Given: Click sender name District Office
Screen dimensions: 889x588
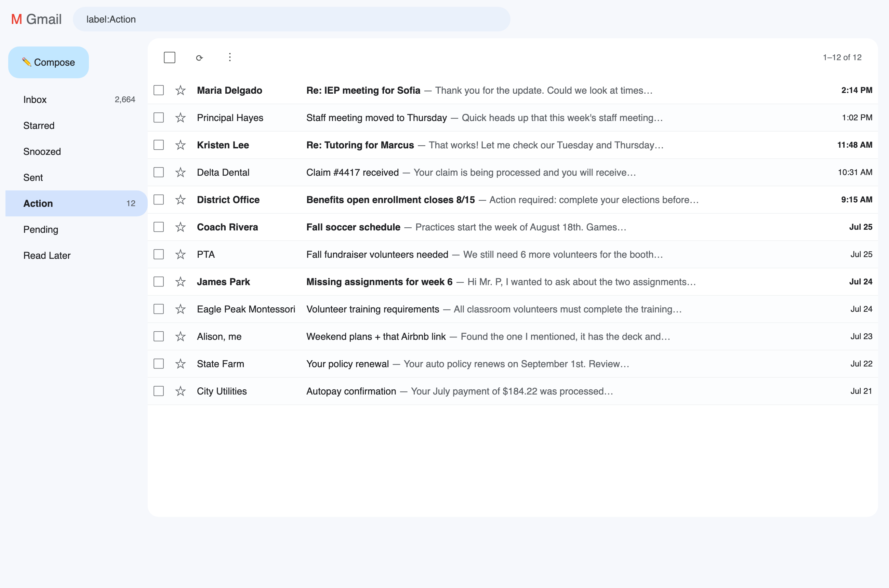Looking at the screenshot, I should (x=228, y=200).
